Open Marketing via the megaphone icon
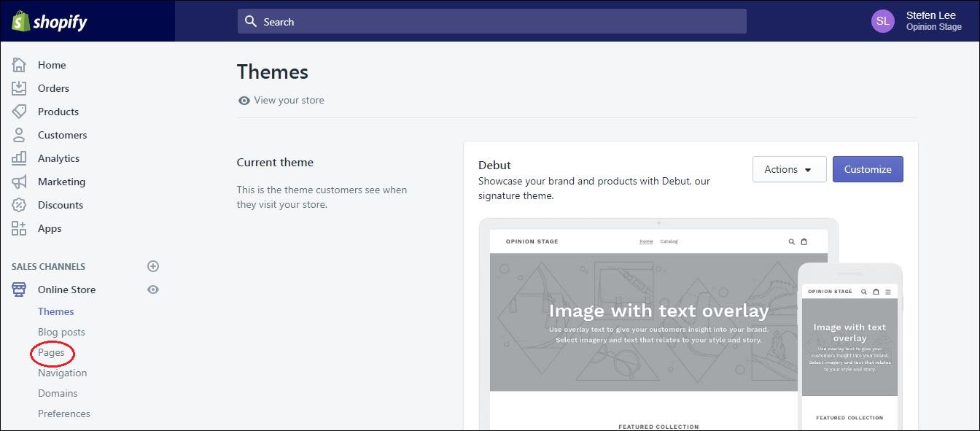Viewport: 980px width, 431px height. (19, 182)
